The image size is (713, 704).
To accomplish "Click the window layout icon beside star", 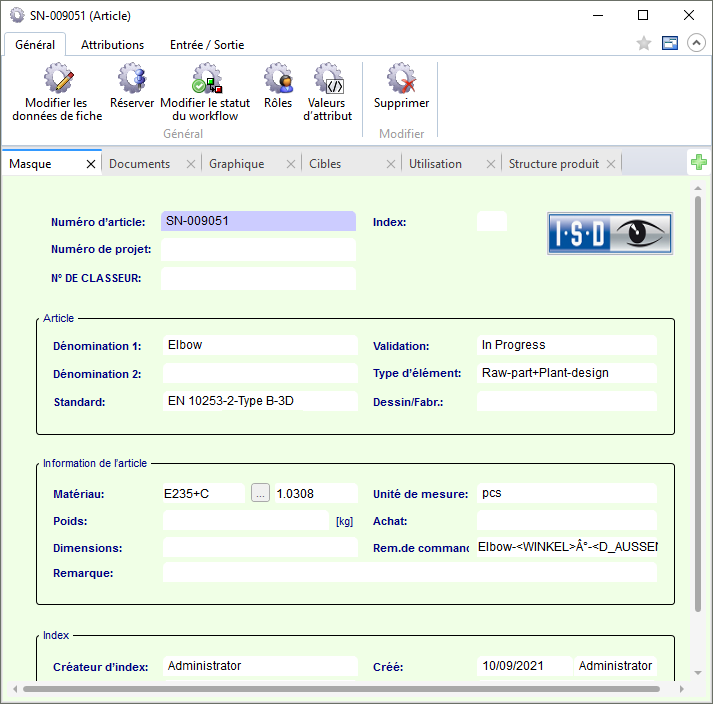I will point(670,44).
